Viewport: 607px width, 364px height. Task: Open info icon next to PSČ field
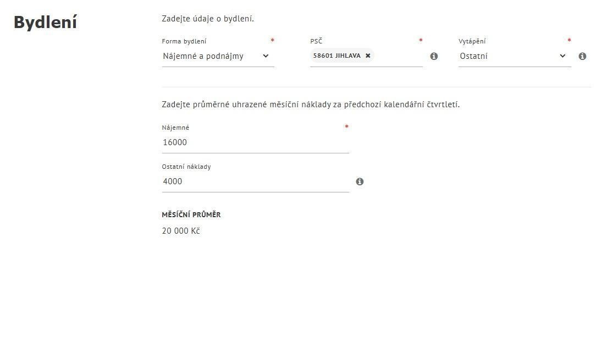pyautogui.click(x=434, y=56)
